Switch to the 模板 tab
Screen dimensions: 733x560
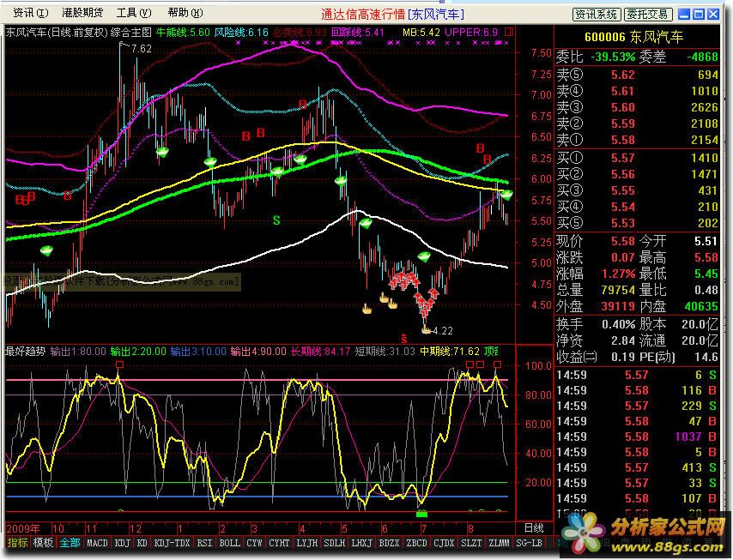(x=43, y=543)
